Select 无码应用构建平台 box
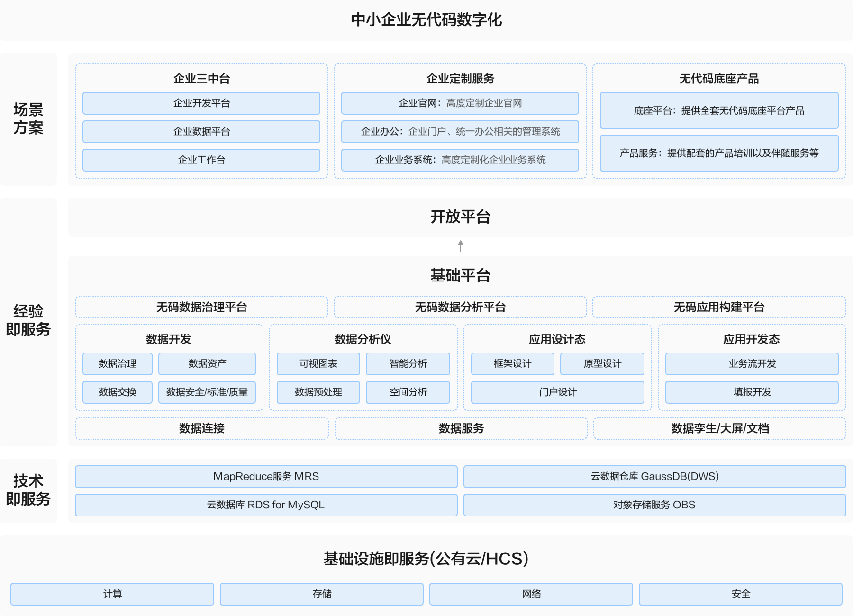Image resolution: width=853 pixels, height=616 pixels. pos(719,307)
